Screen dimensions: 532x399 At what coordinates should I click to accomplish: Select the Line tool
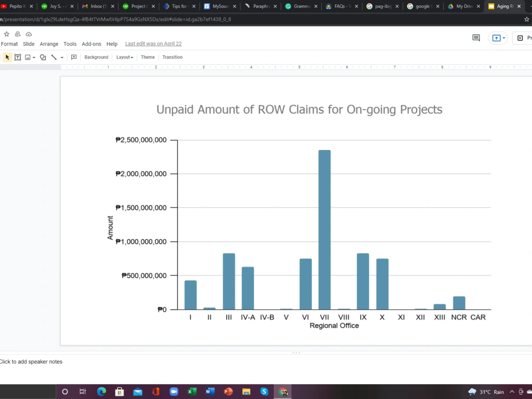[54, 57]
